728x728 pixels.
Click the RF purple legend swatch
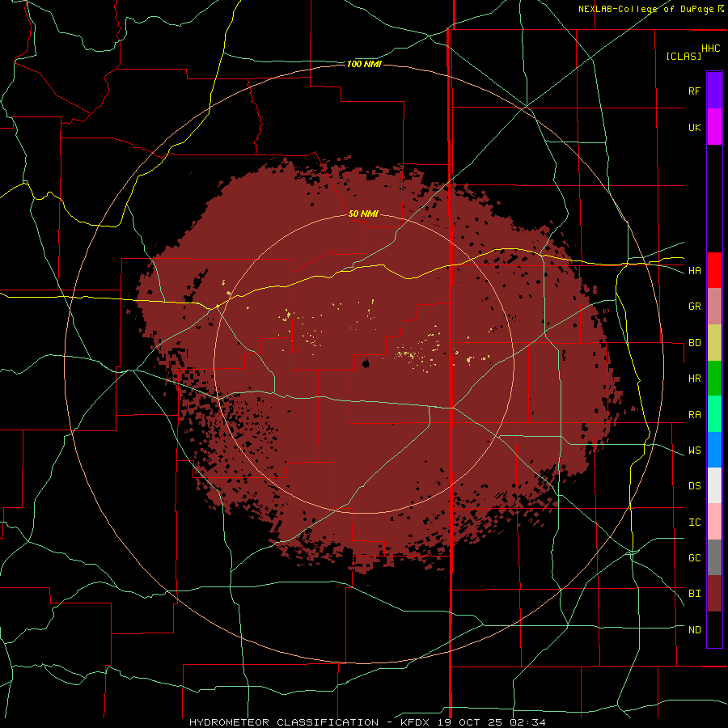click(x=714, y=90)
